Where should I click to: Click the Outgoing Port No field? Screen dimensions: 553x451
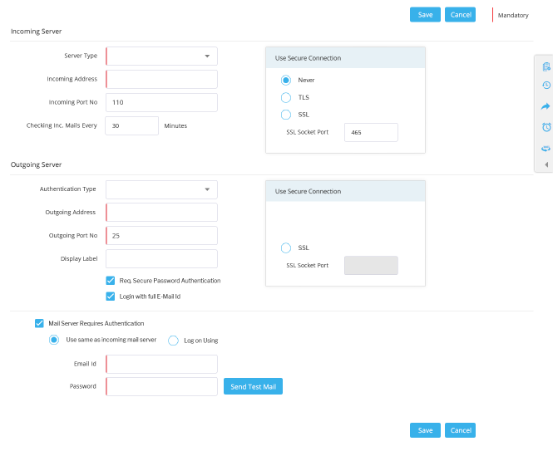click(x=162, y=236)
